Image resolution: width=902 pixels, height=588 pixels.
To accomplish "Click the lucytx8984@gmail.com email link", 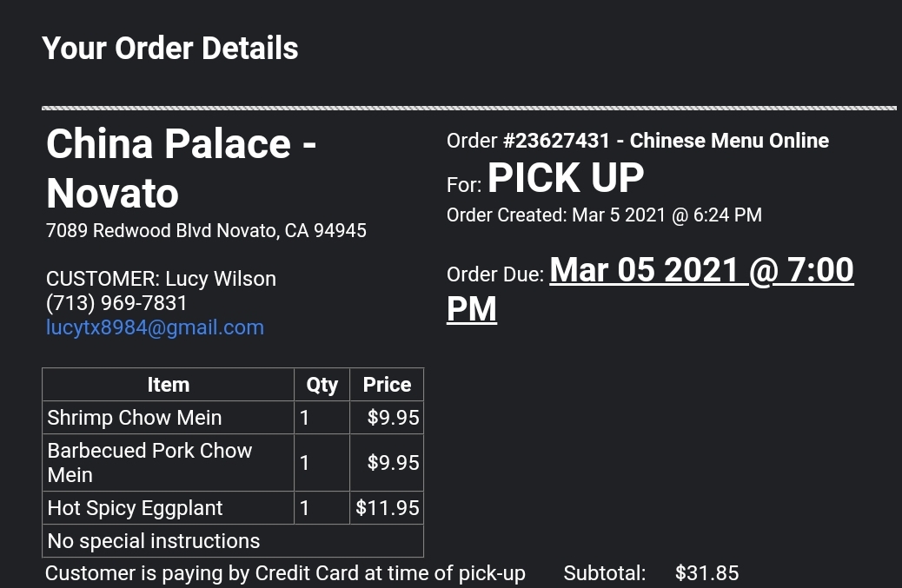I will tap(155, 327).
